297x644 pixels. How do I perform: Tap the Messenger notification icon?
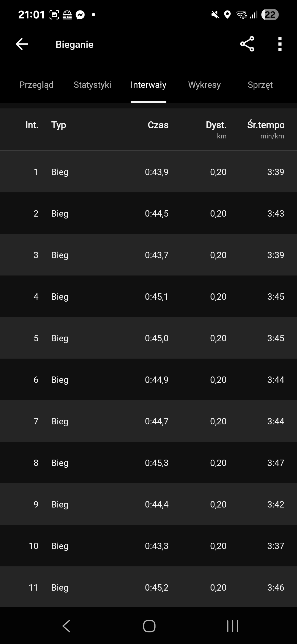(80, 15)
